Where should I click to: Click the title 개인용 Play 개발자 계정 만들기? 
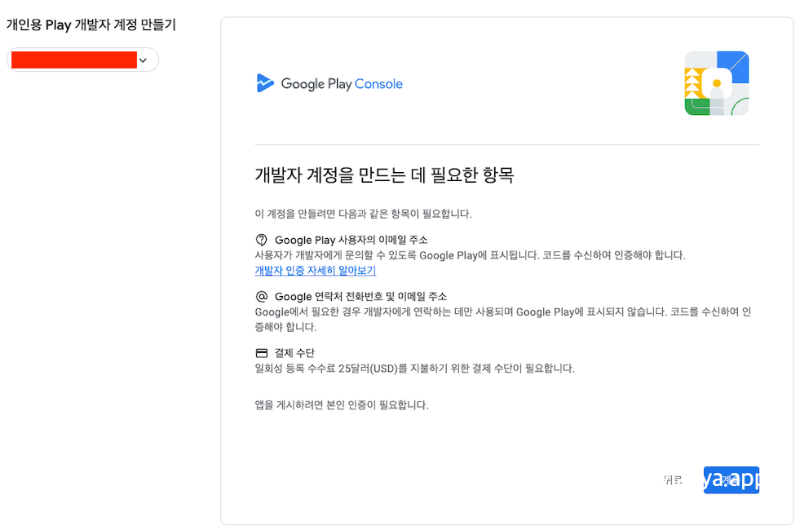tap(91, 24)
